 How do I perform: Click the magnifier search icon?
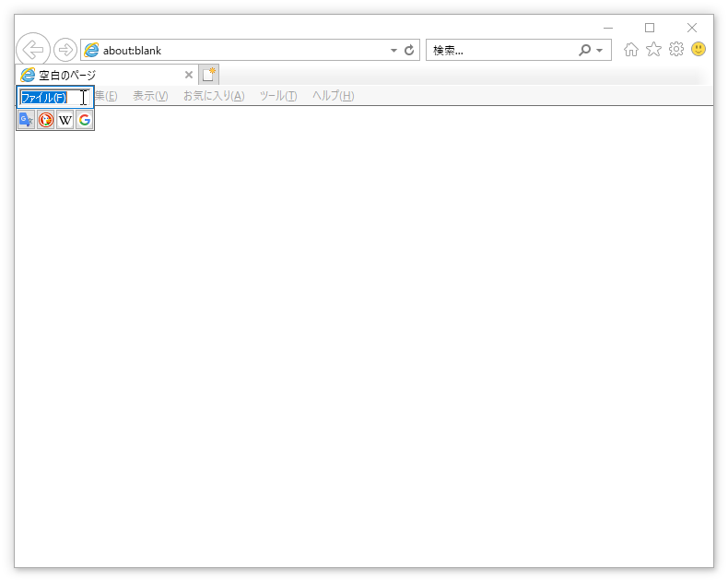point(584,50)
